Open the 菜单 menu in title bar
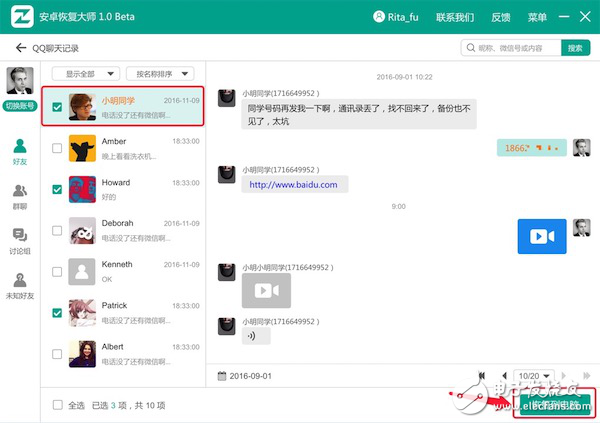 [537, 17]
